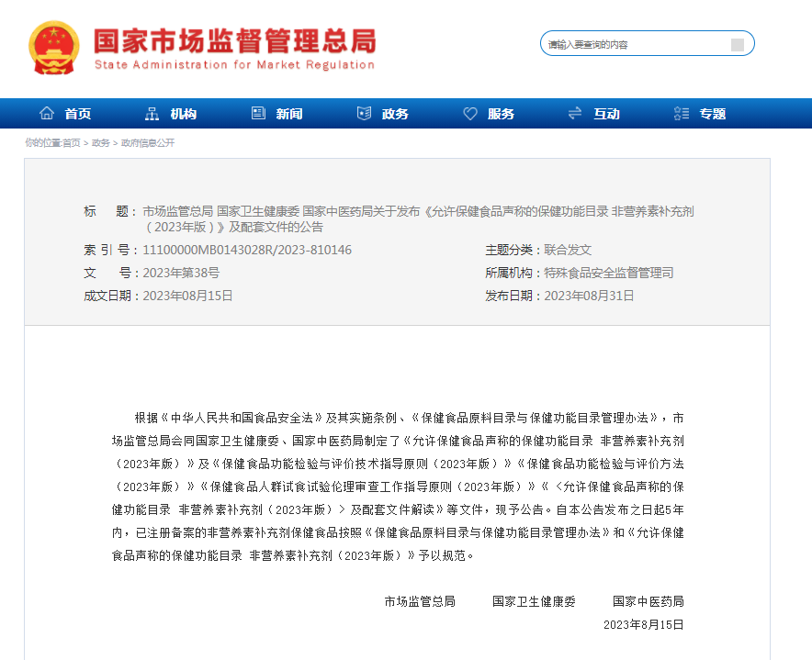Viewport: 812px width, 660px height.
Task: Select the home icon beside 首页
Action: click(x=46, y=112)
